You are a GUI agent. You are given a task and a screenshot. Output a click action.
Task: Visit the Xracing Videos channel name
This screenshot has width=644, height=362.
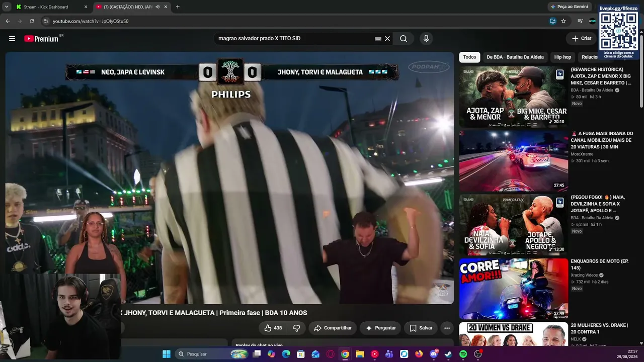click(x=584, y=275)
